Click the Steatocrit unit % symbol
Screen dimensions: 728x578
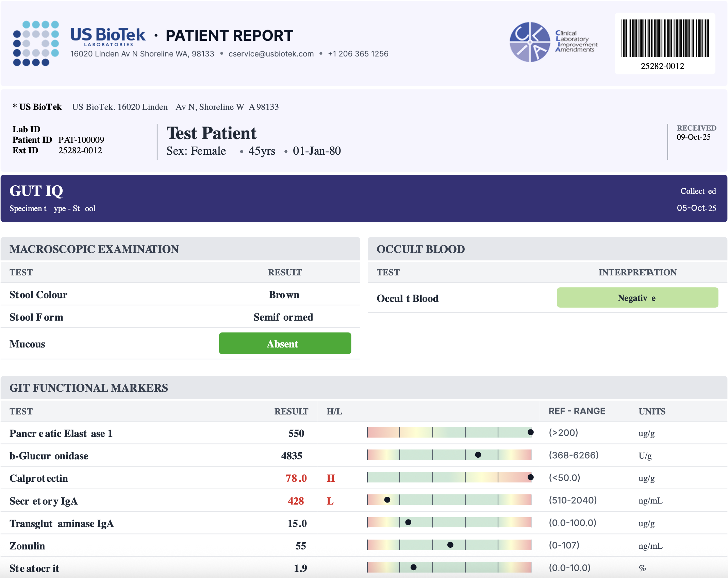[x=642, y=568]
